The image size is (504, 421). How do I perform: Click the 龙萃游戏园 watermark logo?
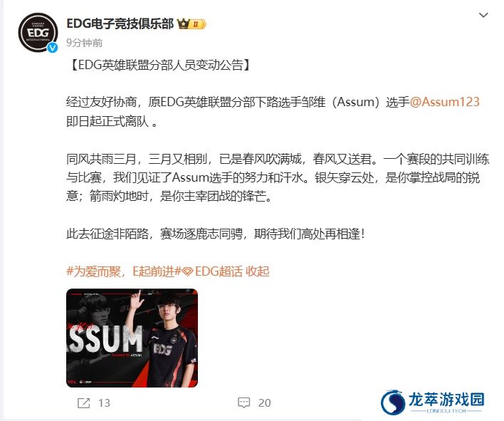433,402
